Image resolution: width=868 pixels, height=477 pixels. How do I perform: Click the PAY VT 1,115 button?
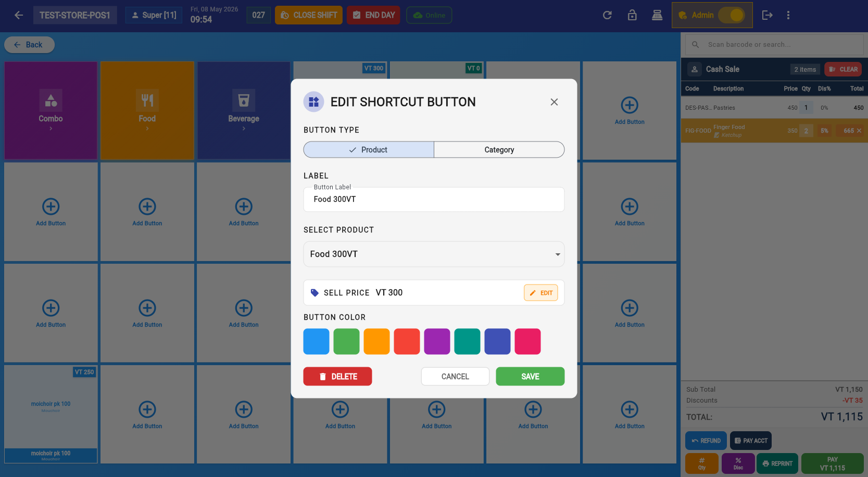(832, 463)
